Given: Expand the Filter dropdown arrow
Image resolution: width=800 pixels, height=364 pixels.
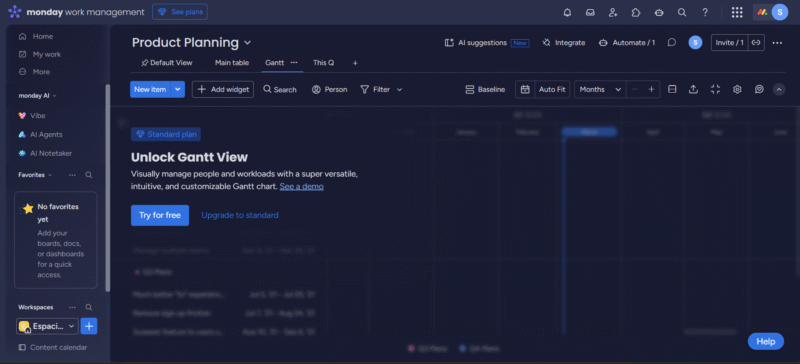Looking at the screenshot, I should (399, 89).
